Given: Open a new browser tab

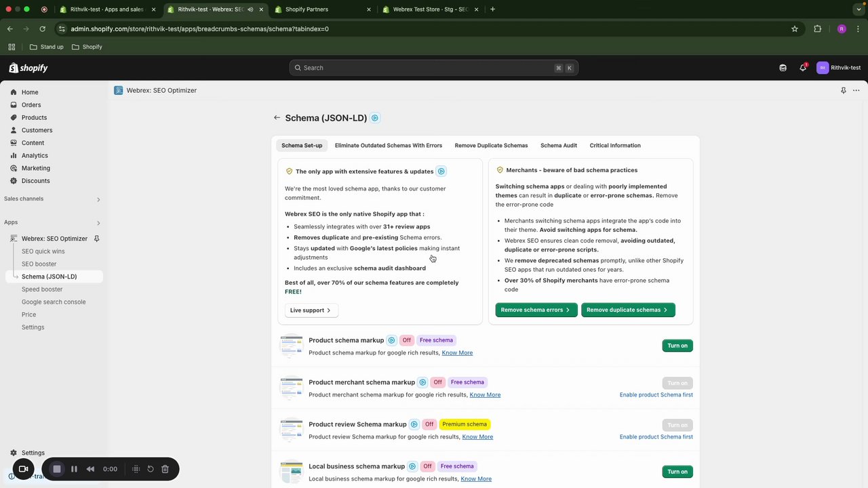Looking at the screenshot, I should tap(492, 9).
